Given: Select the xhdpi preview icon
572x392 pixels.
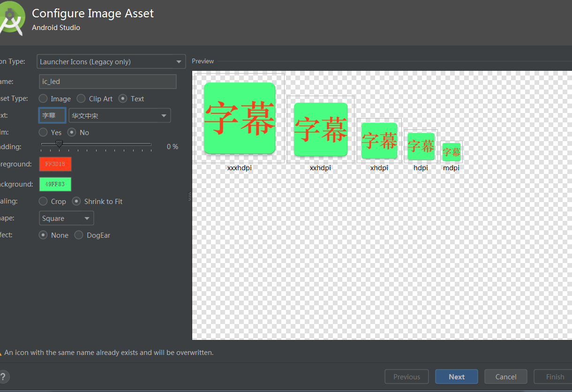Looking at the screenshot, I should click(x=379, y=141).
